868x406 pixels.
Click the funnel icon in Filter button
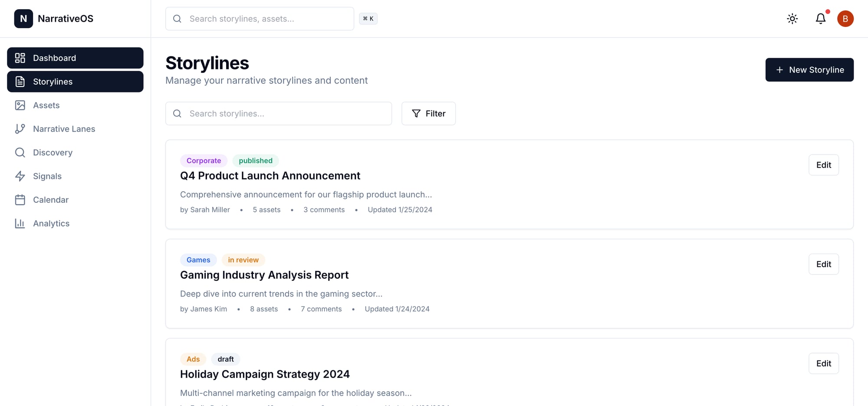[x=416, y=113]
